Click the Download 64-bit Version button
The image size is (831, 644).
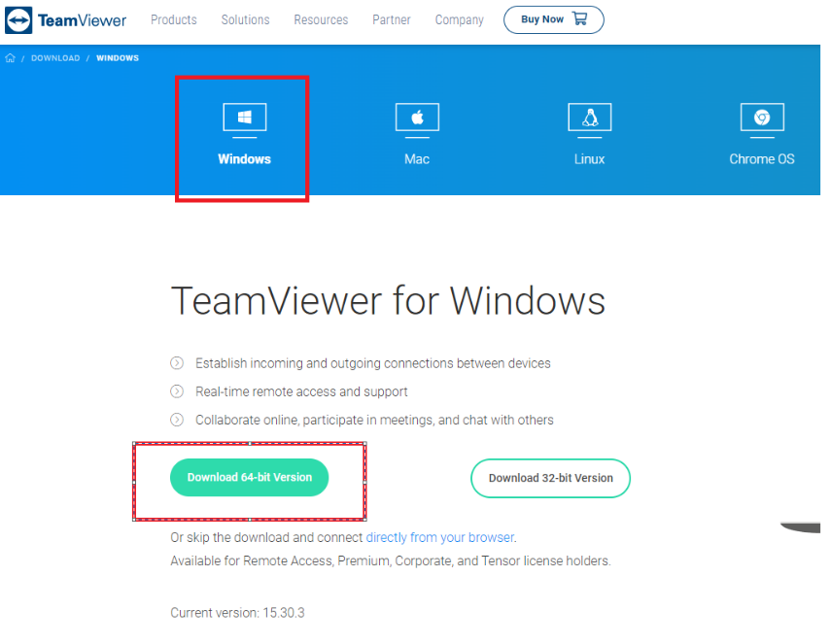249,477
